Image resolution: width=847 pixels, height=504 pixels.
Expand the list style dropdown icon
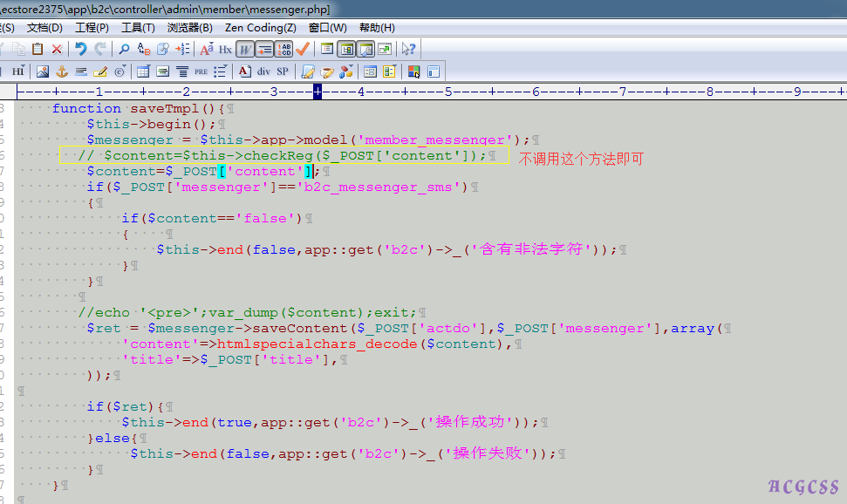[222, 72]
